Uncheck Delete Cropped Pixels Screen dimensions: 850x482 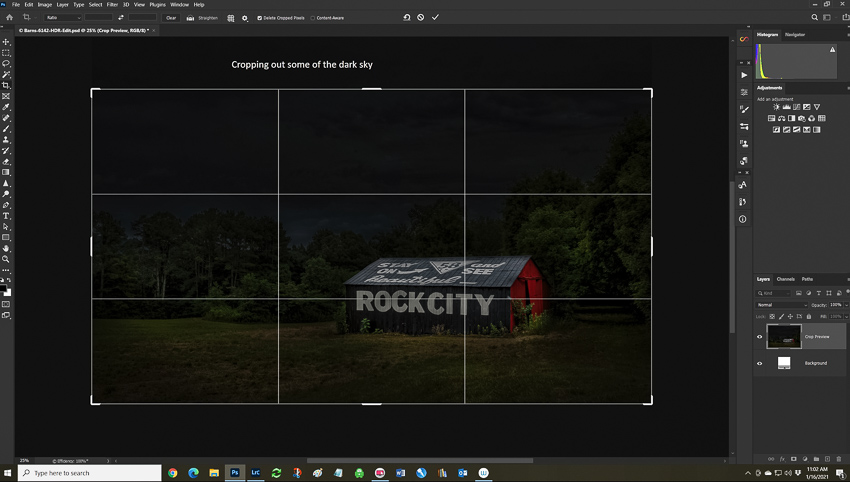point(260,18)
